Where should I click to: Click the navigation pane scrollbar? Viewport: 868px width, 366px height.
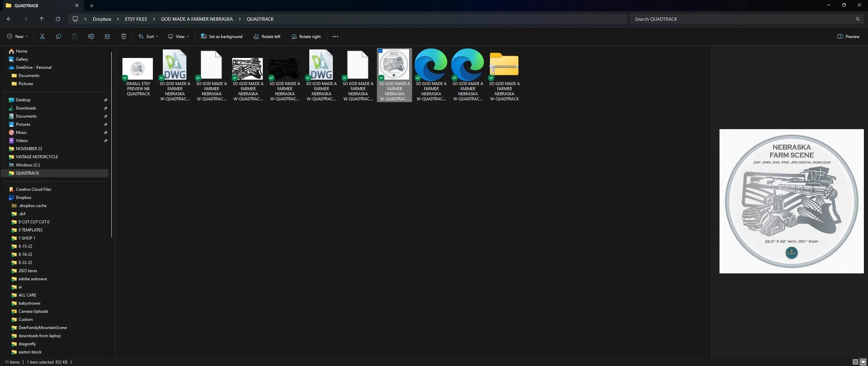pos(111,144)
